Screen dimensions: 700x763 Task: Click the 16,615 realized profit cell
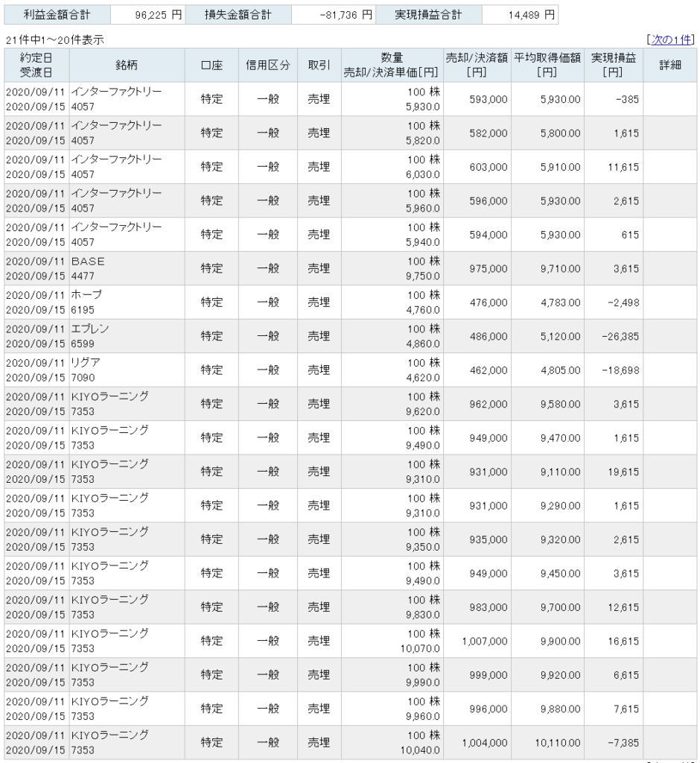coord(614,641)
